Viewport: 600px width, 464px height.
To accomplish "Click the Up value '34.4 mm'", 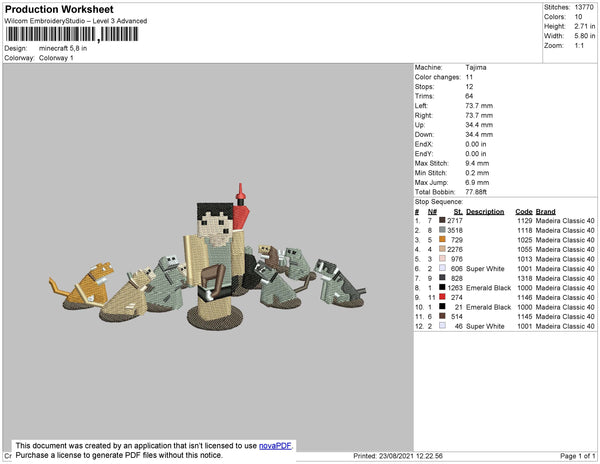I will pos(479,125).
